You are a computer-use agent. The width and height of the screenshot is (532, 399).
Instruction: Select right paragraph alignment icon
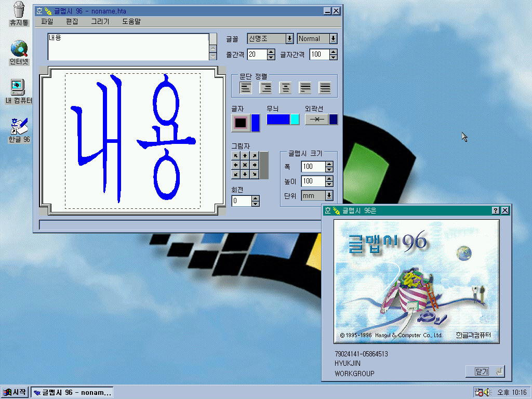pyautogui.click(x=265, y=87)
